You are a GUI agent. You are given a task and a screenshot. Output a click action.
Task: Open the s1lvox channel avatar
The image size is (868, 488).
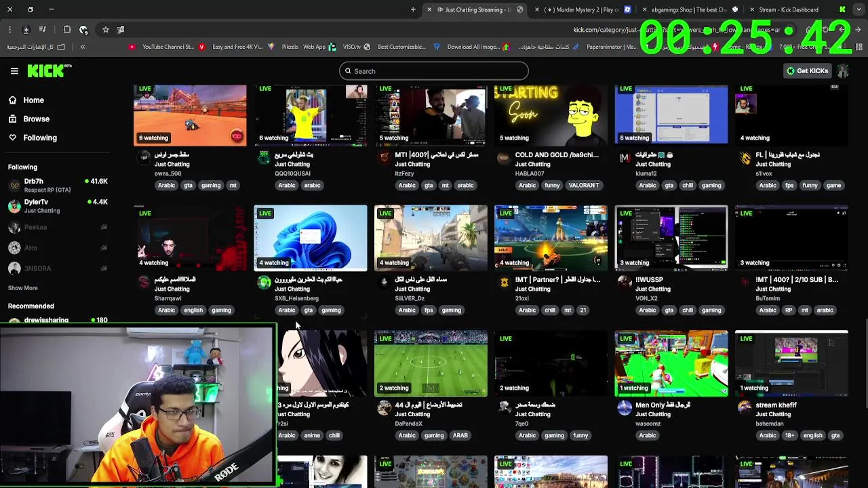745,159
